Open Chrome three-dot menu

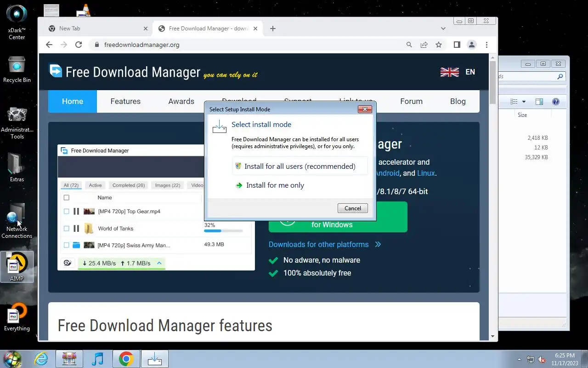click(486, 45)
